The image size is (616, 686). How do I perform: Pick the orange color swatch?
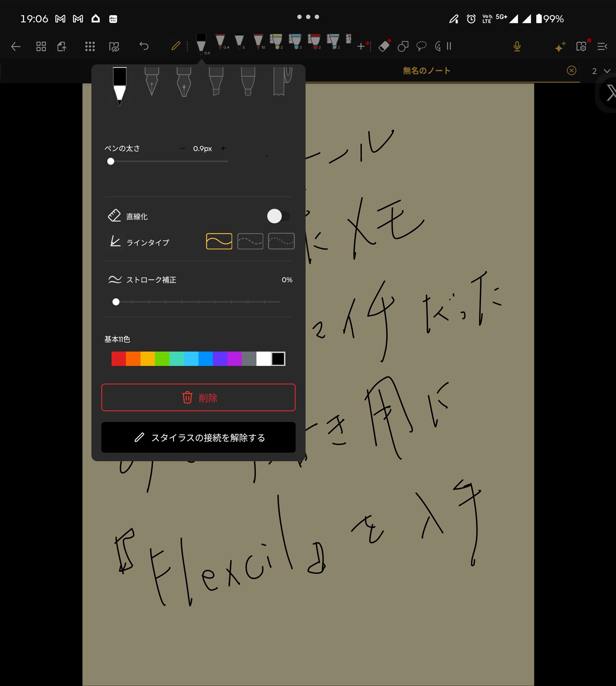(133, 359)
